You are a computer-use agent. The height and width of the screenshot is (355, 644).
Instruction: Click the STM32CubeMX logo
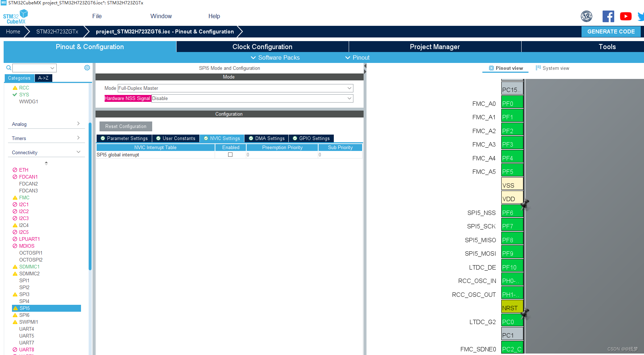pyautogui.click(x=16, y=17)
